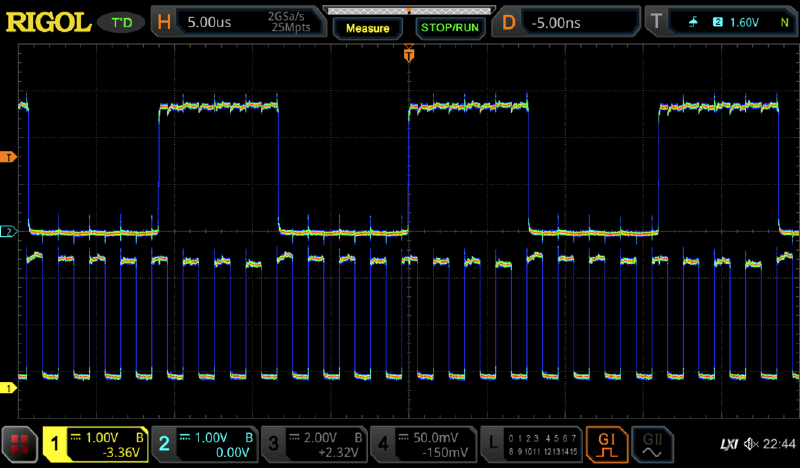Click the channel 1 ground marker on left
This screenshot has width=800, height=468.
(7, 387)
